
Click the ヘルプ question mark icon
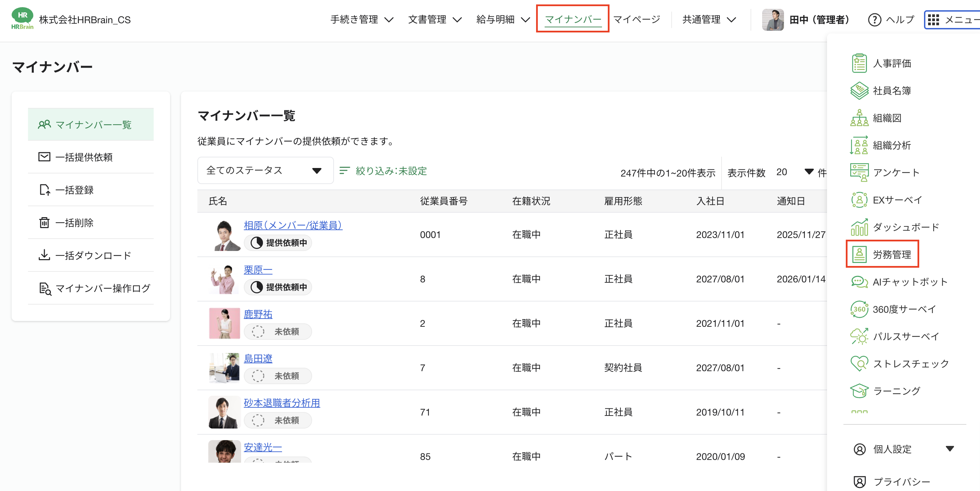874,19
